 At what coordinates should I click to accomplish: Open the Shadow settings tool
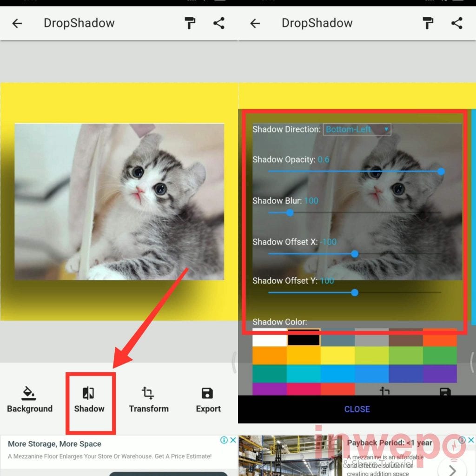pyautogui.click(x=89, y=399)
